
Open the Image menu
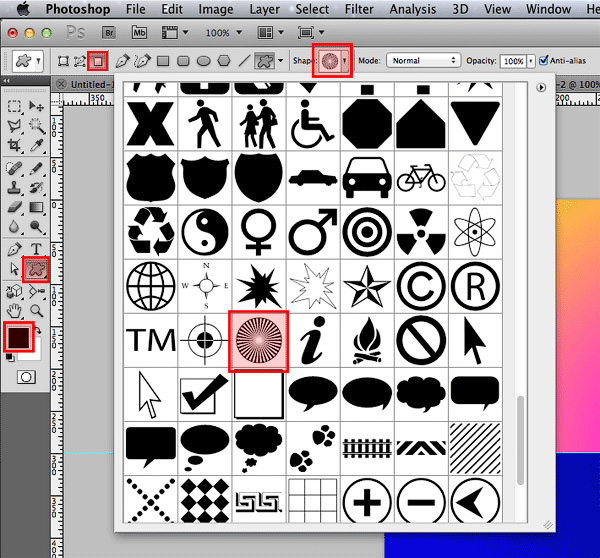coord(216,9)
